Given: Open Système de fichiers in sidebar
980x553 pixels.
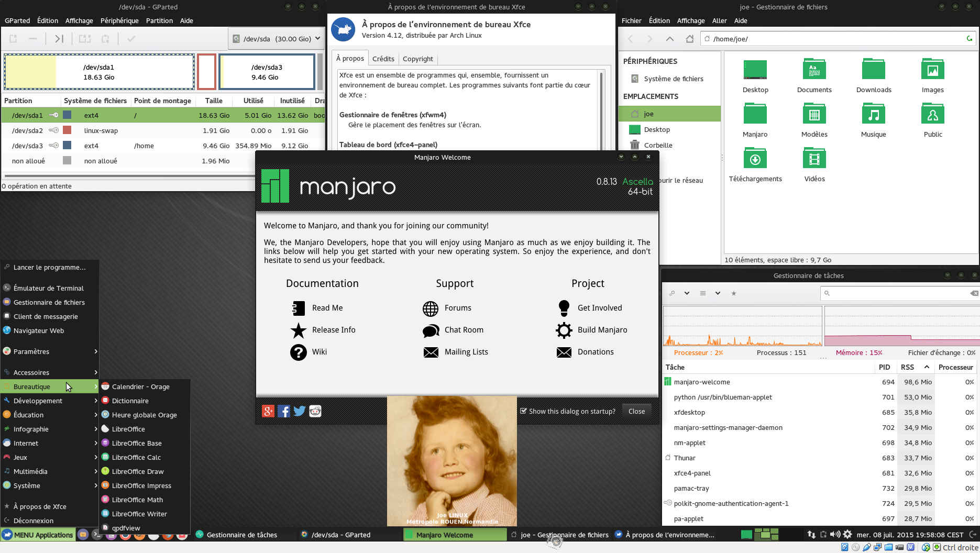Looking at the screenshot, I should [674, 79].
